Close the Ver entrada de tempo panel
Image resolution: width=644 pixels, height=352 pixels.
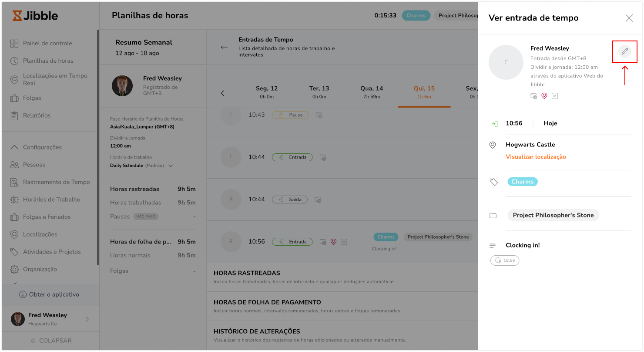click(x=629, y=18)
